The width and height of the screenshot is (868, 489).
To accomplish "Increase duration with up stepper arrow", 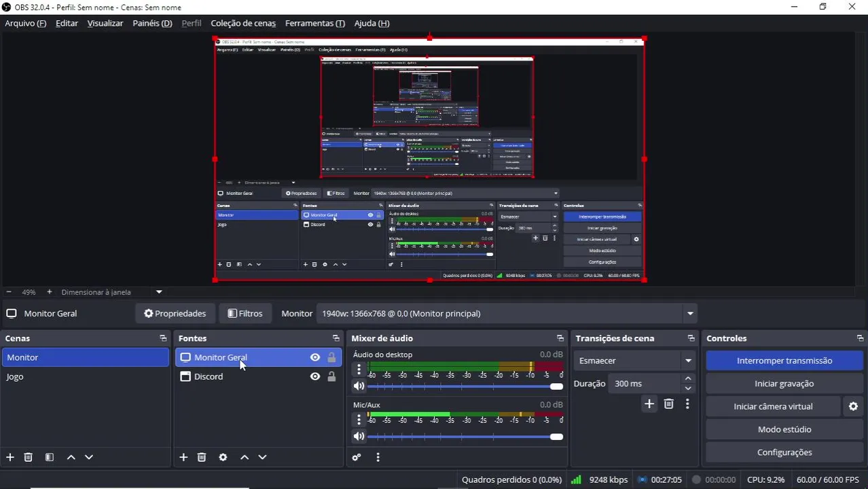I will click(x=688, y=379).
